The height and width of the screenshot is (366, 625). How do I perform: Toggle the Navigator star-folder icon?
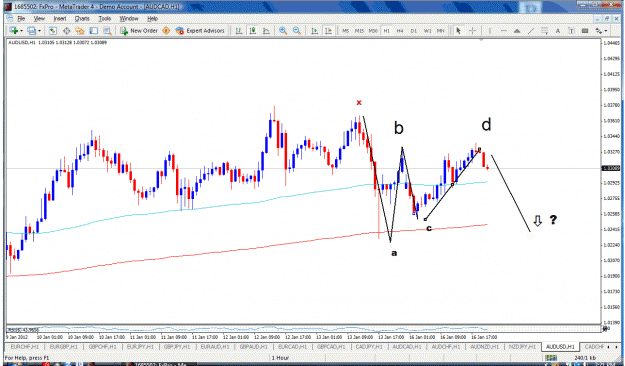click(80, 31)
